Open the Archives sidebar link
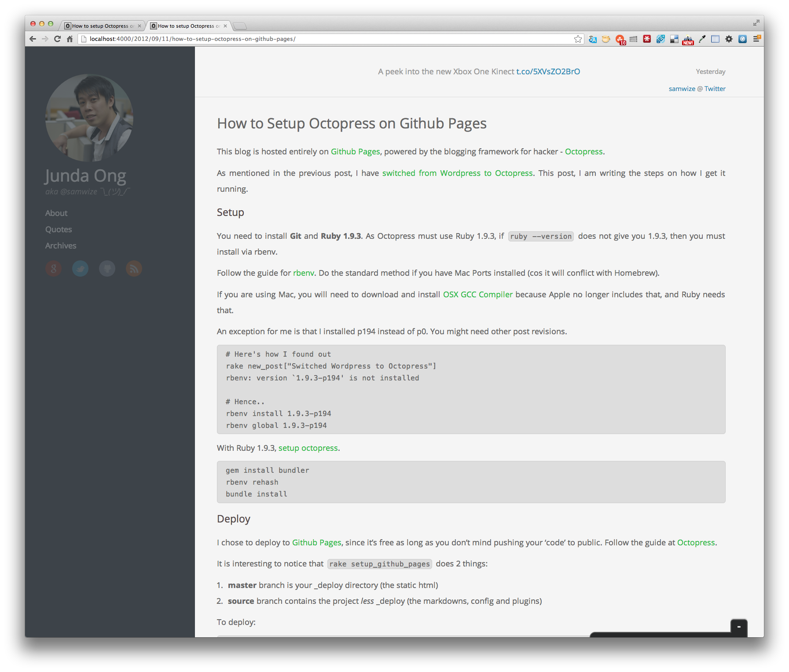789x672 pixels. (x=61, y=246)
